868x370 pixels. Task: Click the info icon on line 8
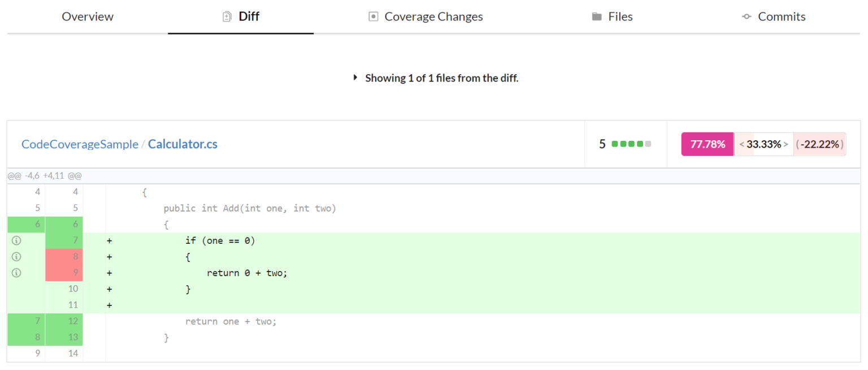[16, 257]
